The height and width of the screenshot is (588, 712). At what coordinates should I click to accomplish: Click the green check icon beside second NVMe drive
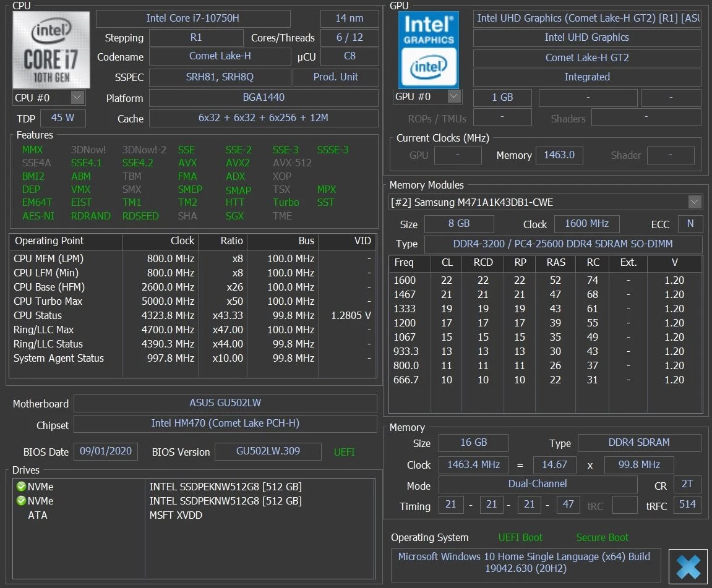click(x=21, y=501)
